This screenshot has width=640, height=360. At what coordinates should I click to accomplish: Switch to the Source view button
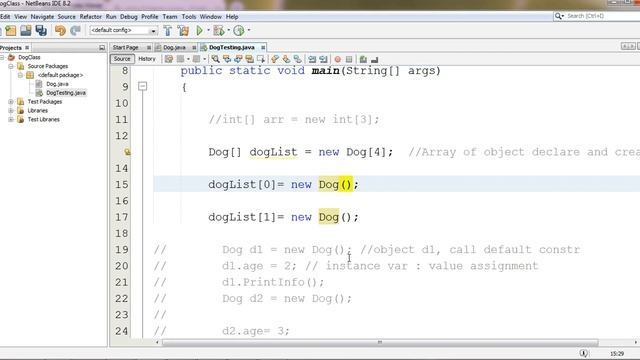coord(122,59)
